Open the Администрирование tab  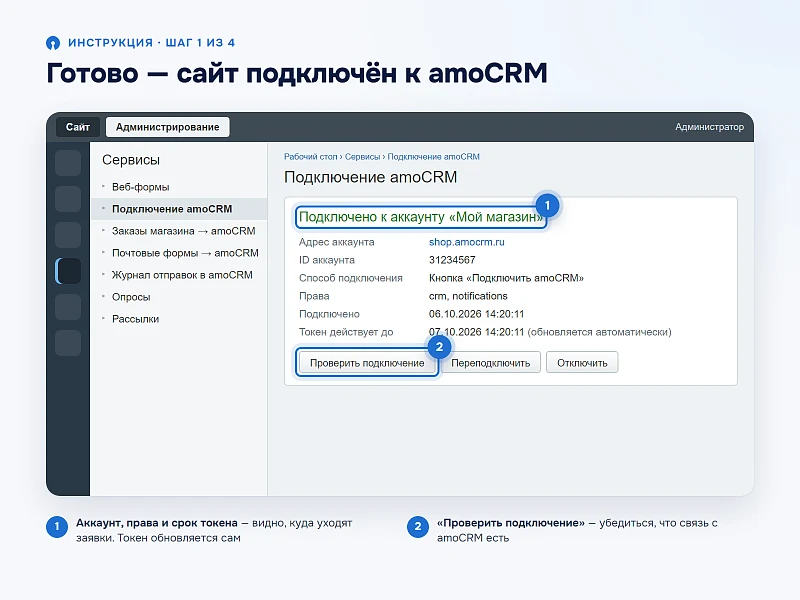click(167, 127)
